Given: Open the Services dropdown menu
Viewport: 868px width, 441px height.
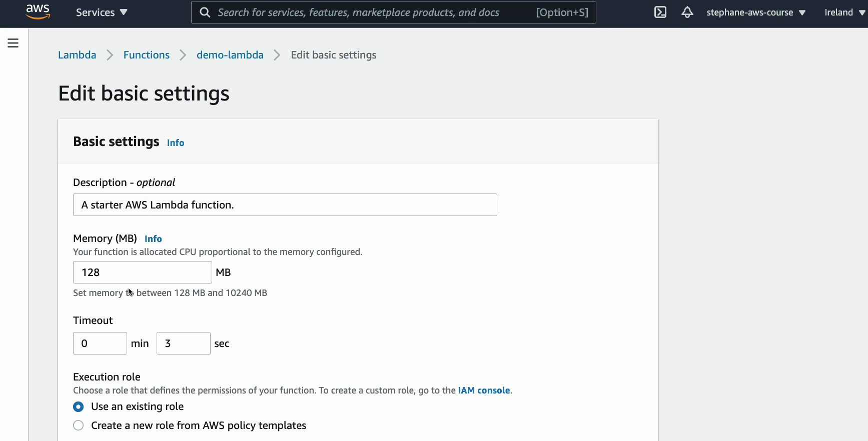Looking at the screenshot, I should point(102,12).
